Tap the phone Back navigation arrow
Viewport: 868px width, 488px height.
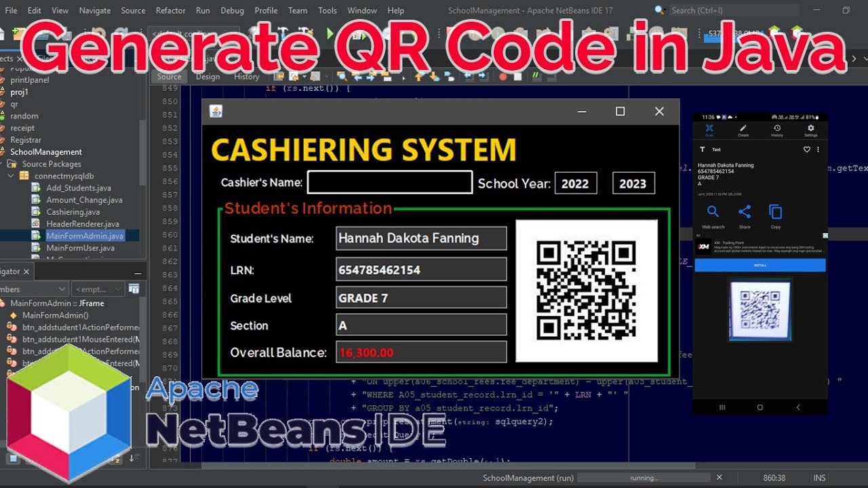(x=798, y=407)
